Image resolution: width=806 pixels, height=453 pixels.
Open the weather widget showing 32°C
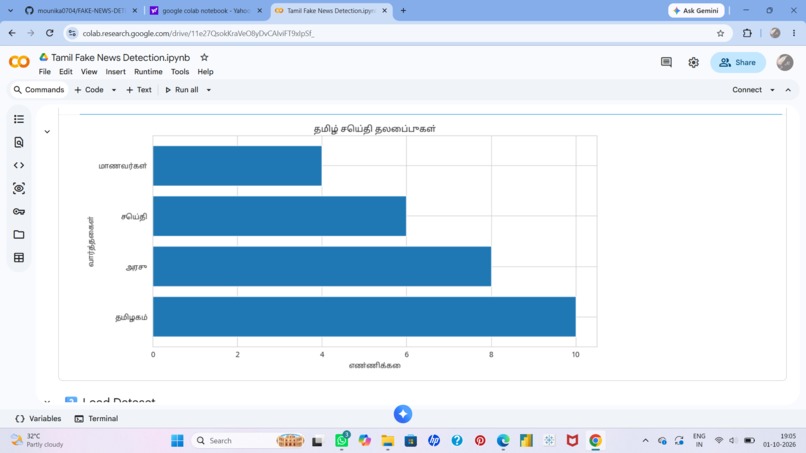coord(38,440)
